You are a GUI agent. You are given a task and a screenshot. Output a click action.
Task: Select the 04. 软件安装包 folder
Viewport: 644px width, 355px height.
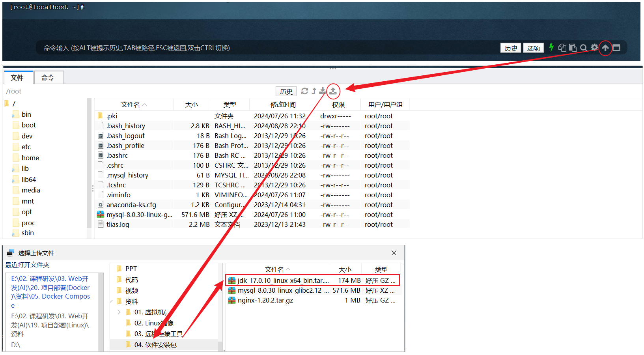point(155,345)
